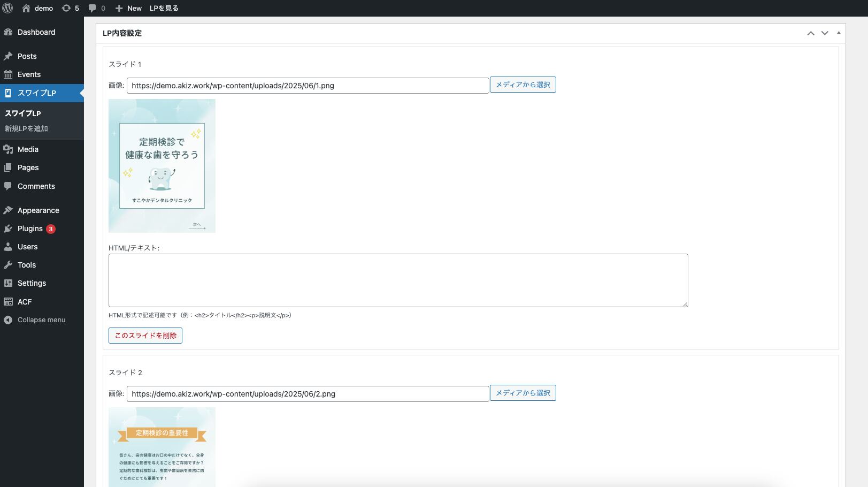The width and height of the screenshot is (868, 487).
Task: Click the plus icon next to New
Action: pyautogui.click(x=119, y=8)
